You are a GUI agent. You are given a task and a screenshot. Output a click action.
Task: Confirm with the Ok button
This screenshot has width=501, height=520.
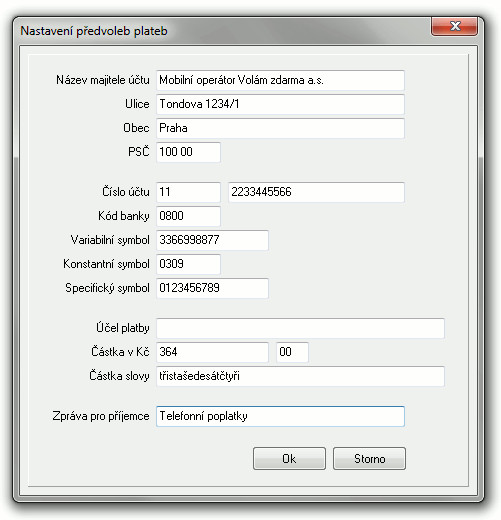click(x=289, y=459)
